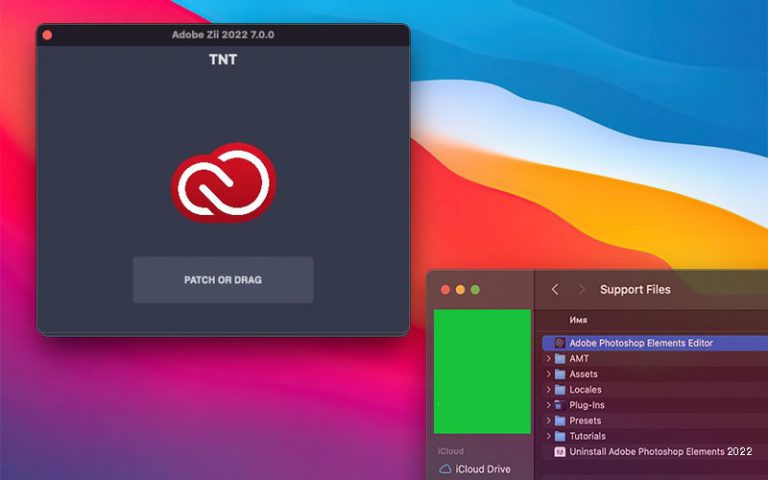Screen dimensions: 768x480
Task: Sort by the Имя column header
Action: (578, 320)
